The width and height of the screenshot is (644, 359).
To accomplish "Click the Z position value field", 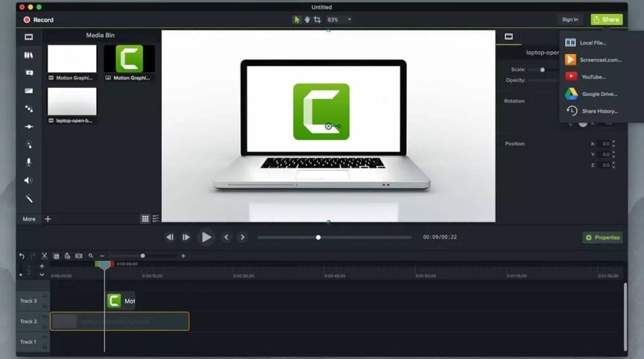I will [604, 165].
